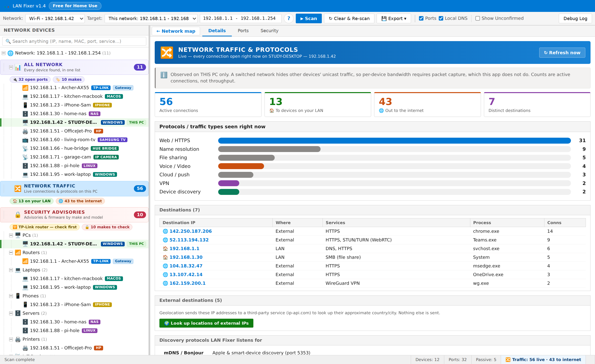The image size is (595, 364).
Task: Switch to the Details tab
Action: click(217, 31)
